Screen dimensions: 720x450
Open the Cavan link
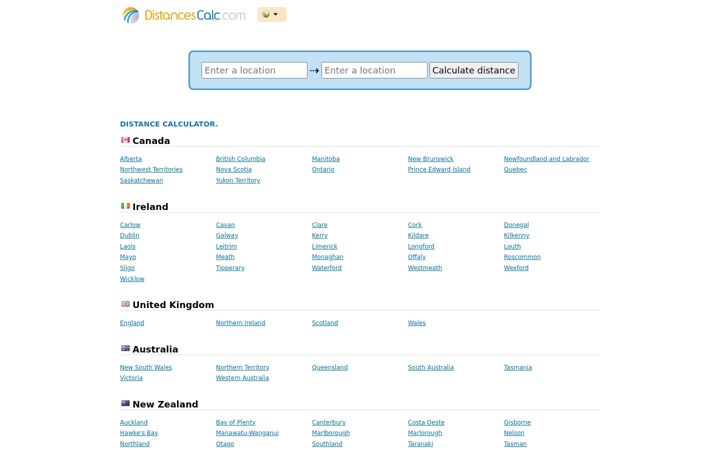click(225, 225)
